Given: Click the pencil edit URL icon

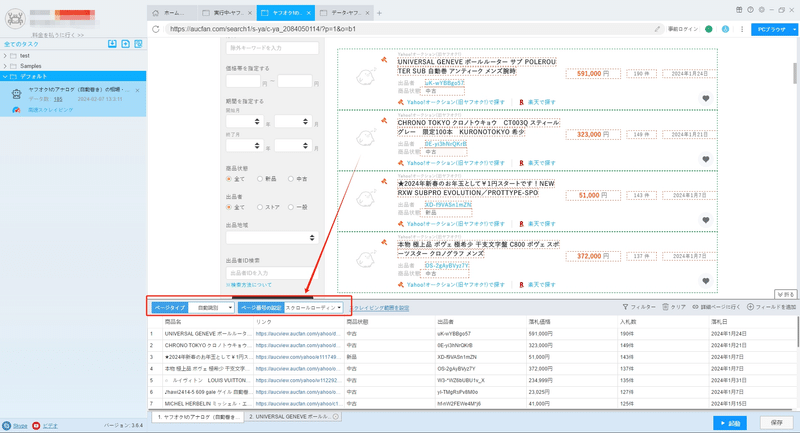Looking at the screenshot, I should (657, 29).
